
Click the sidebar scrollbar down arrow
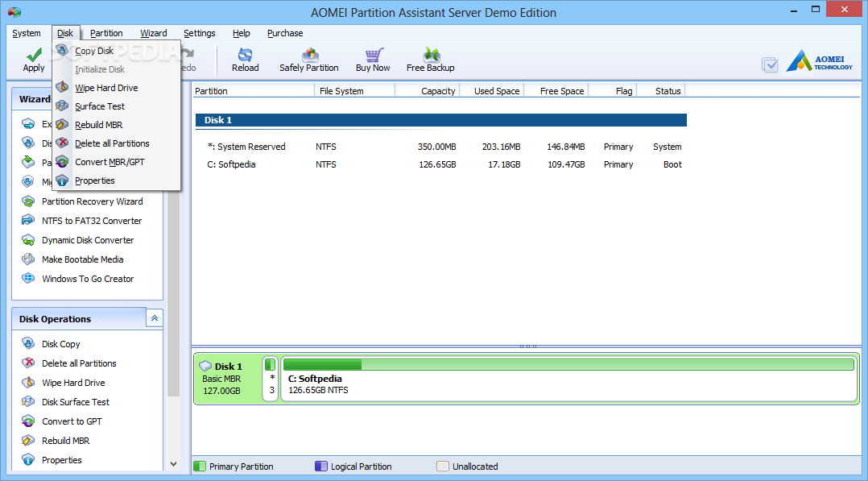[x=173, y=464]
